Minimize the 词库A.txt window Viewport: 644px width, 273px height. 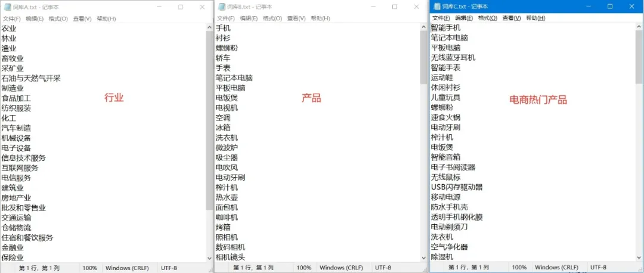[x=158, y=7]
